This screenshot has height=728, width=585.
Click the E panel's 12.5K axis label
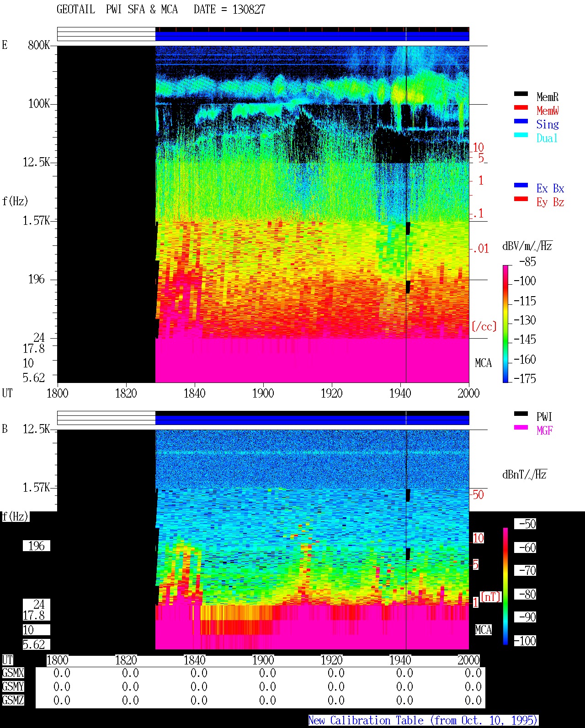[x=37, y=162]
